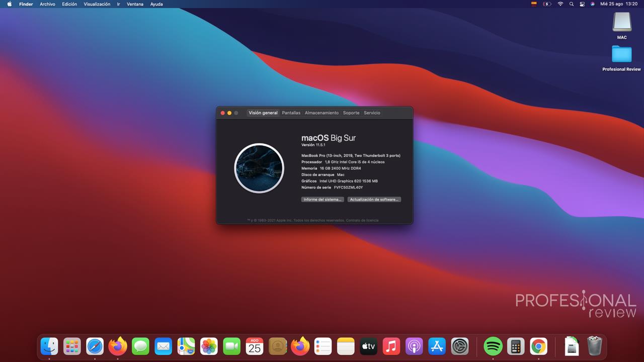Switch to Spotify in the Dock

493,346
